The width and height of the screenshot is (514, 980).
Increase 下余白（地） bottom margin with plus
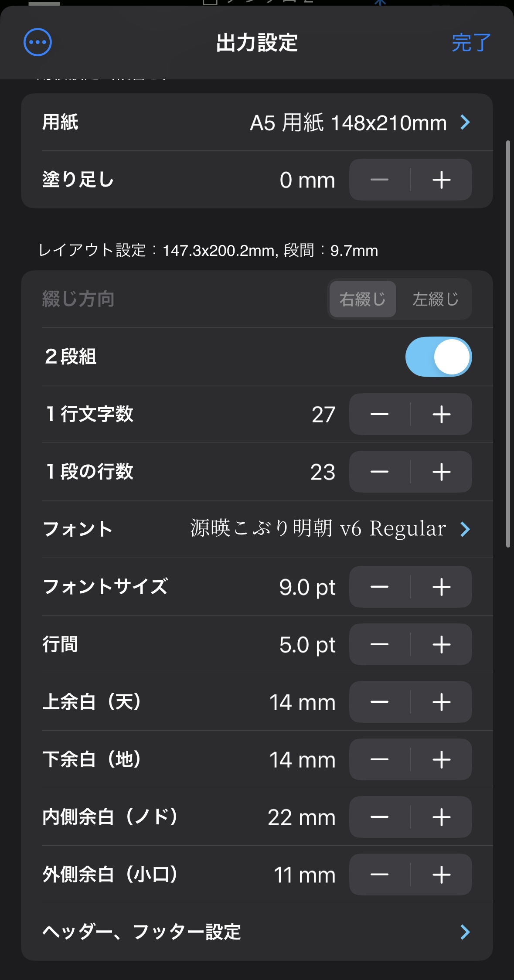tap(441, 759)
